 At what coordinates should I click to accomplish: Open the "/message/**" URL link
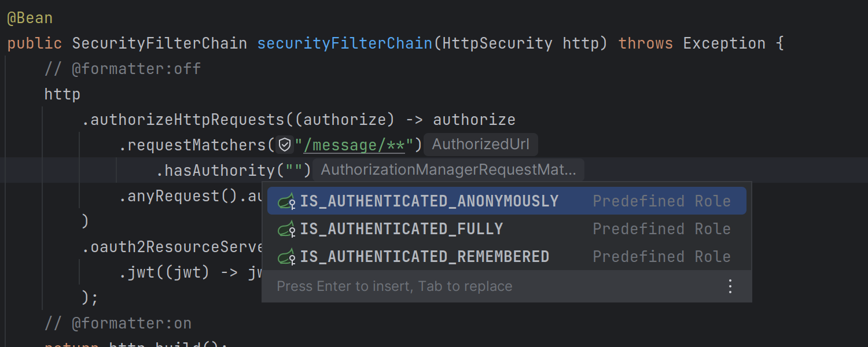[354, 145]
